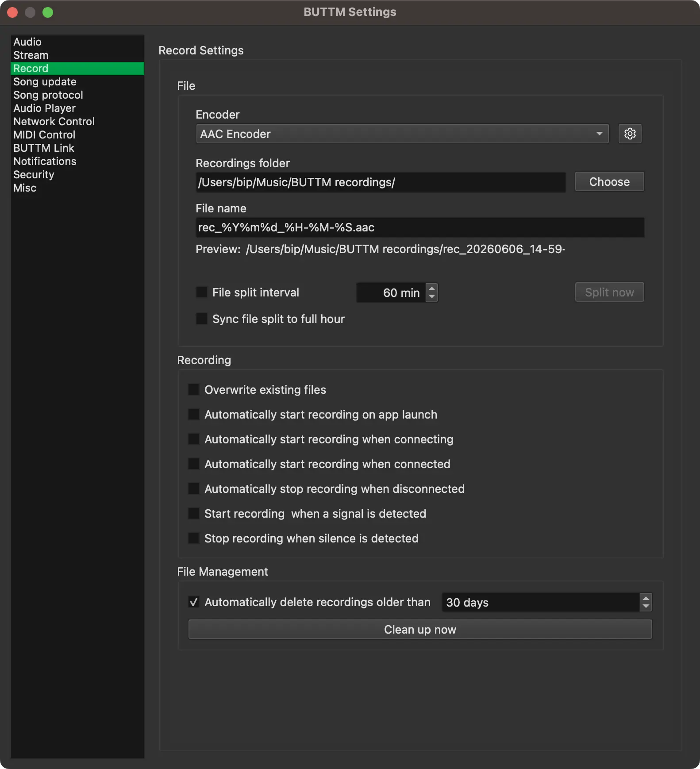Close the BUTTM Settings window
Image resolution: width=700 pixels, height=769 pixels.
pos(12,12)
